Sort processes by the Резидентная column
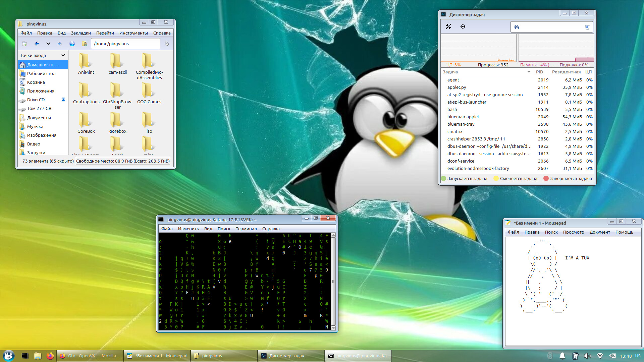644x362 pixels. click(x=566, y=72)
